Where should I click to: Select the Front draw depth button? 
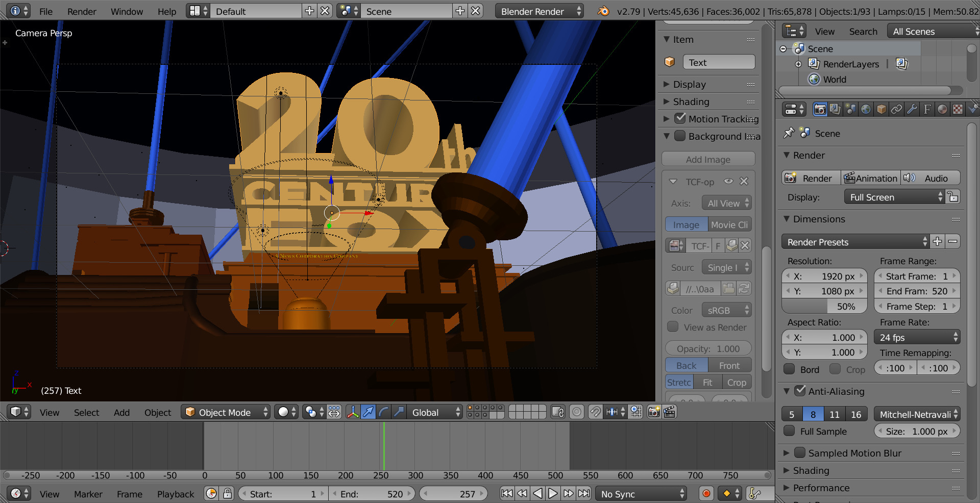point(729,365)
